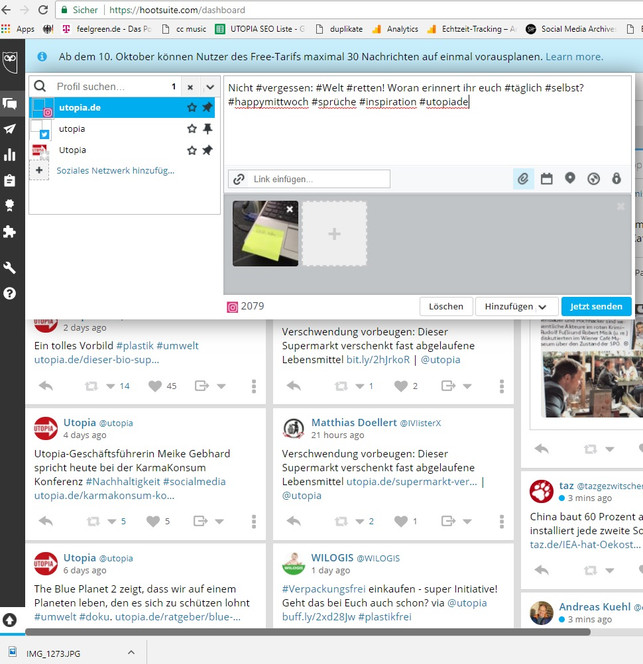The height and width of the screenshot is (664, 643).
Task: Click the Jetzt senden button
Action: 596,307
